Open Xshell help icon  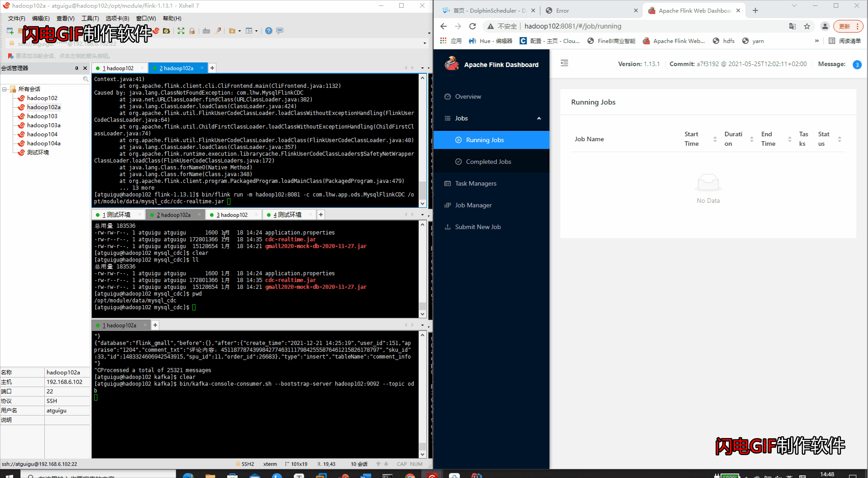(269, 31)
